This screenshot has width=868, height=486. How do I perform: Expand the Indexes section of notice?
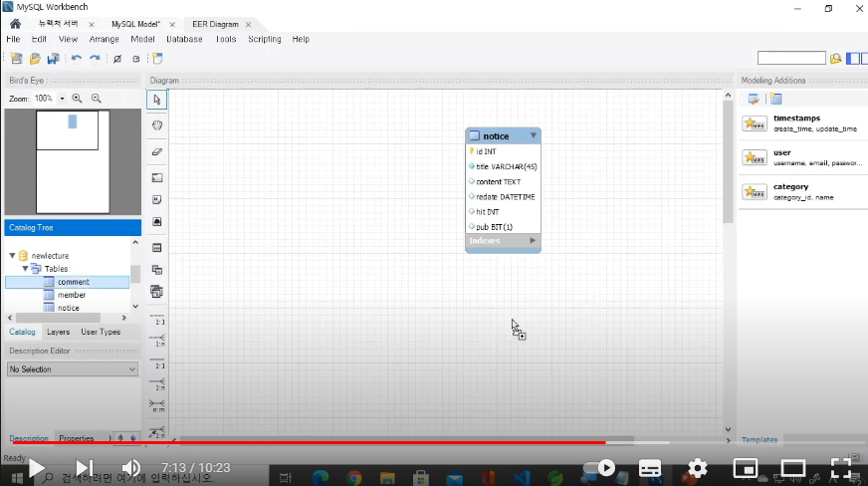[x=533, y=240]
